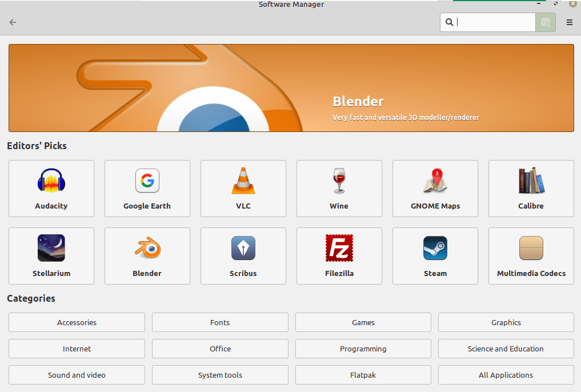Image resolution: width=581 pixels, height=392 pixels.
Task: Open the Blender icon in Editors' Picks
Action: tap(147, 256)
